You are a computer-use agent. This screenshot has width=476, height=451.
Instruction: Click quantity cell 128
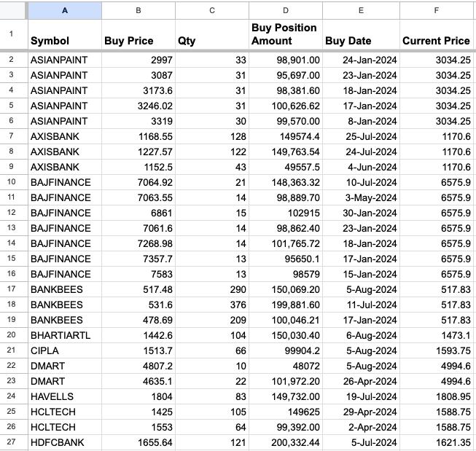212,136
